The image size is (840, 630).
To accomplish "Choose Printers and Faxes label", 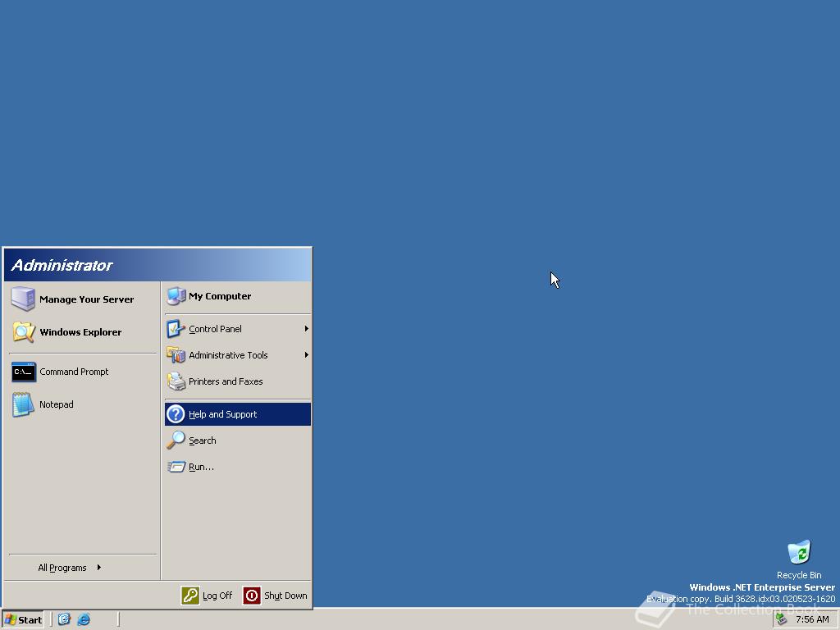I will coord(226,381).
